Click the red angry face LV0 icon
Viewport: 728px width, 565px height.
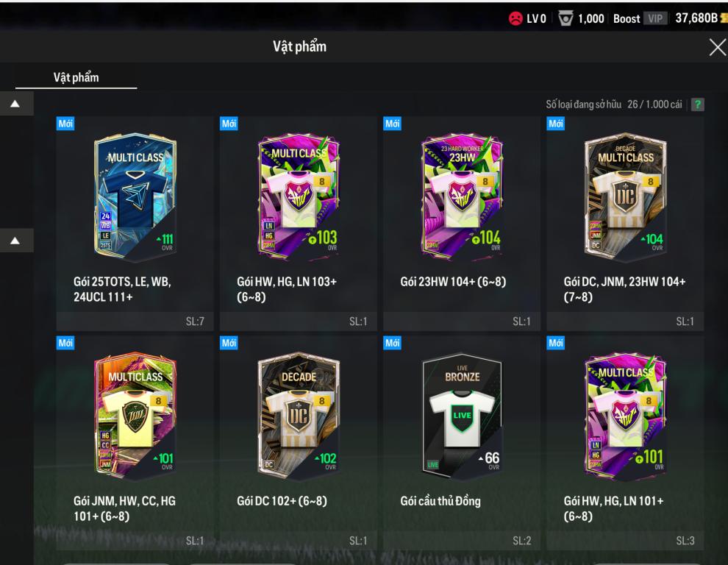pyautogui.click(x=515, y=18)
